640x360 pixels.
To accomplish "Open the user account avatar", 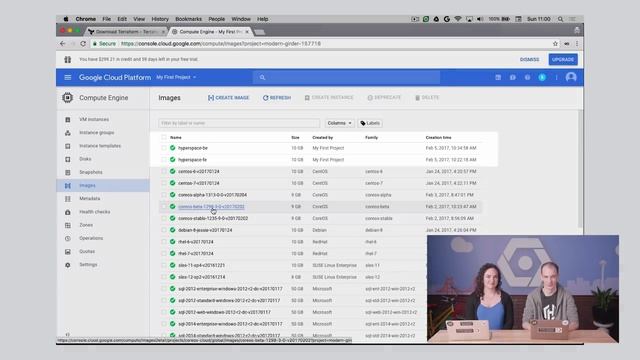I will pos(571,77).
